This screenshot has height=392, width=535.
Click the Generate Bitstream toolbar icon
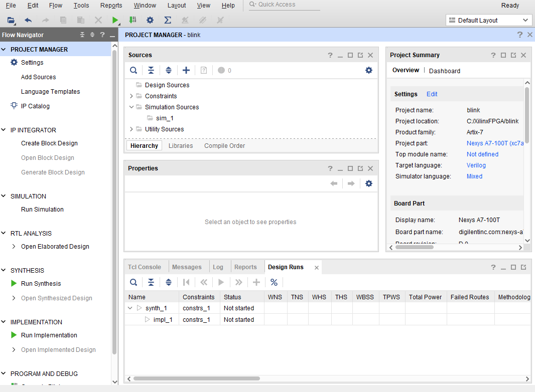tap(132, 21)
